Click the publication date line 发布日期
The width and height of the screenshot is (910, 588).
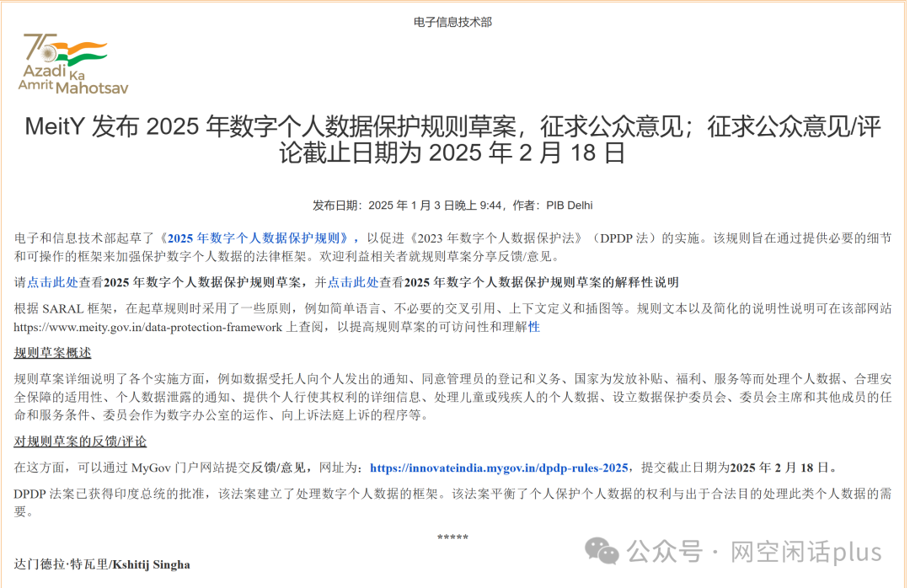(x=452, y=205)
